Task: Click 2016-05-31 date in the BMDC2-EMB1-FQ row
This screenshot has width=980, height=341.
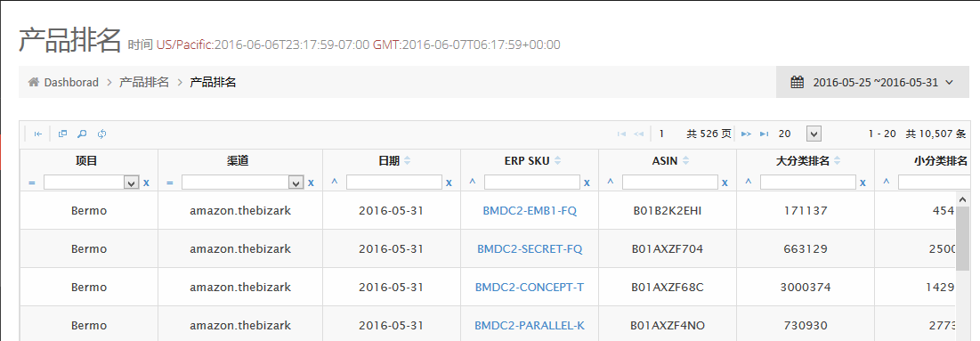Action: 392,211
